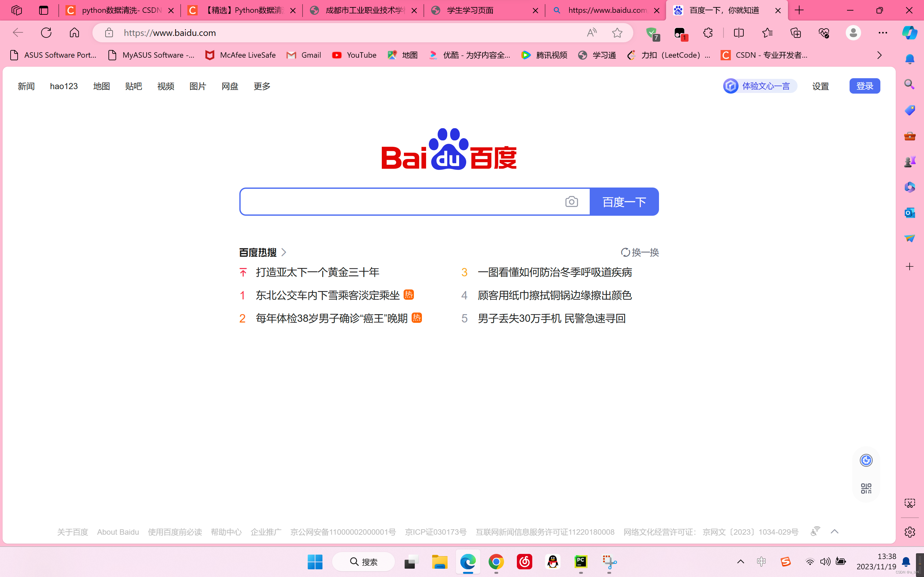Toggle the IME Chinese/English indicator
This screenshot has height=577, width=924.
coord(761,561)
